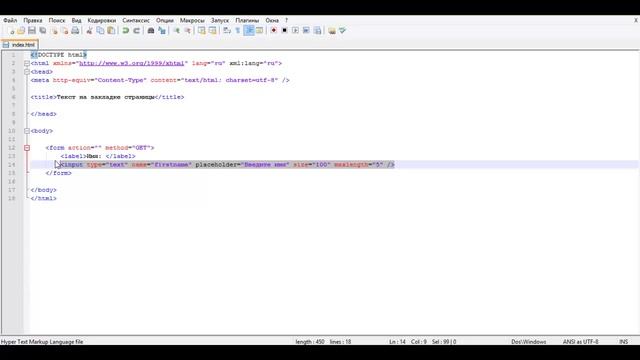Open the Поиск menu
Image resolution: width=640 pixels, height=360 pixels.
(57, 20)
